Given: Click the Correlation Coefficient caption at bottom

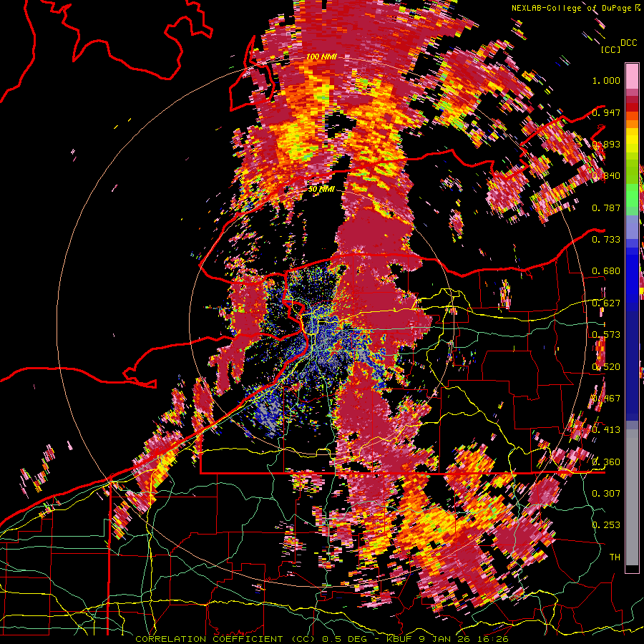Looking at the screenshot, I should (x=322, y=639).
